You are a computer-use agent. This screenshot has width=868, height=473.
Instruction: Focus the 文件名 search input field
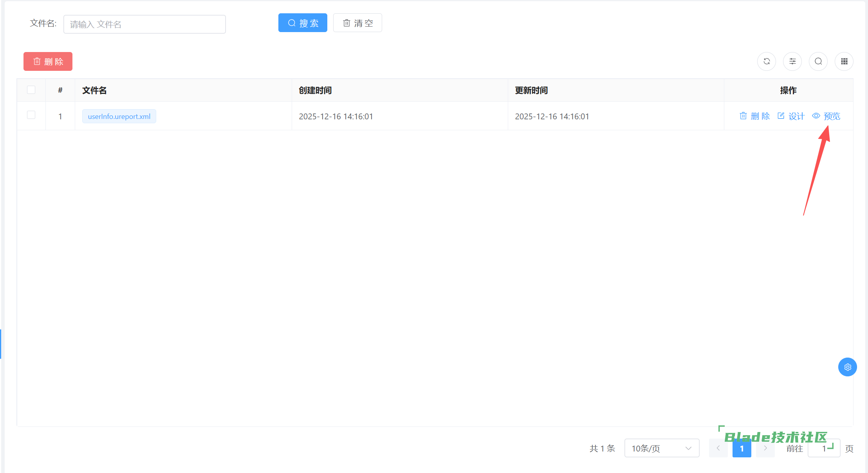coord(144,24)
